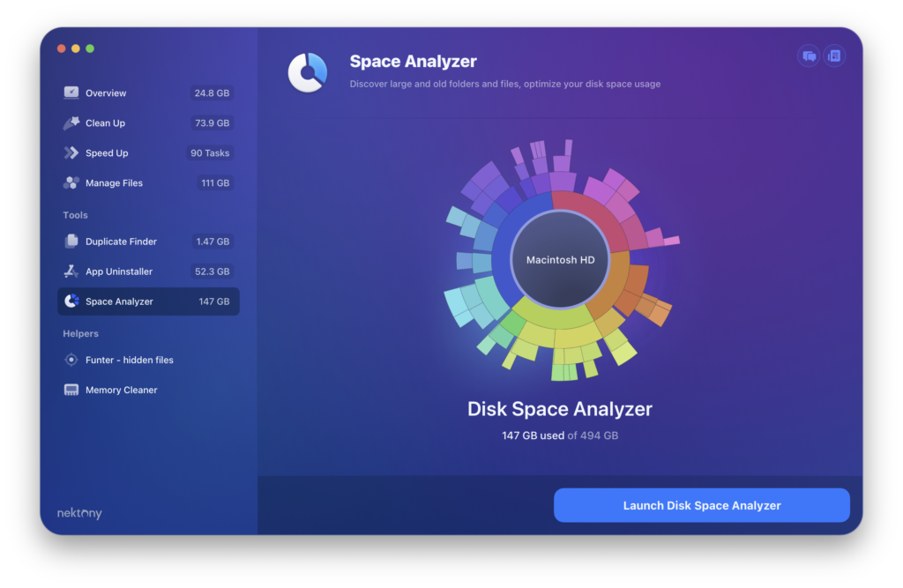Open the Duplicate Finder tool icon

point(71,242)
